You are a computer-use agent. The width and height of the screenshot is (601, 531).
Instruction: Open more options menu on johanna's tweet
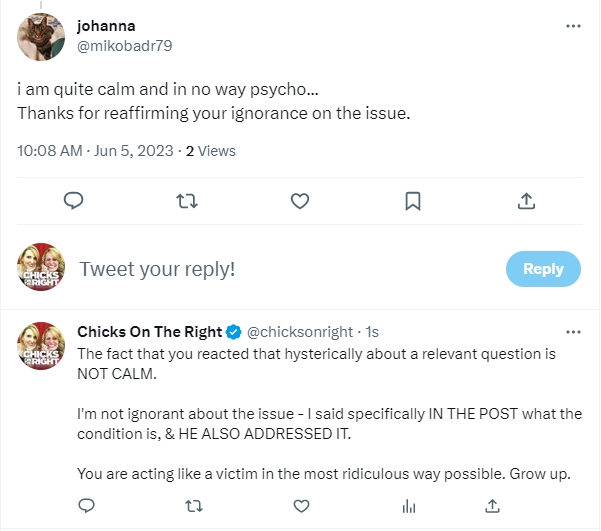pyautogui.click(x=573, y=26)
